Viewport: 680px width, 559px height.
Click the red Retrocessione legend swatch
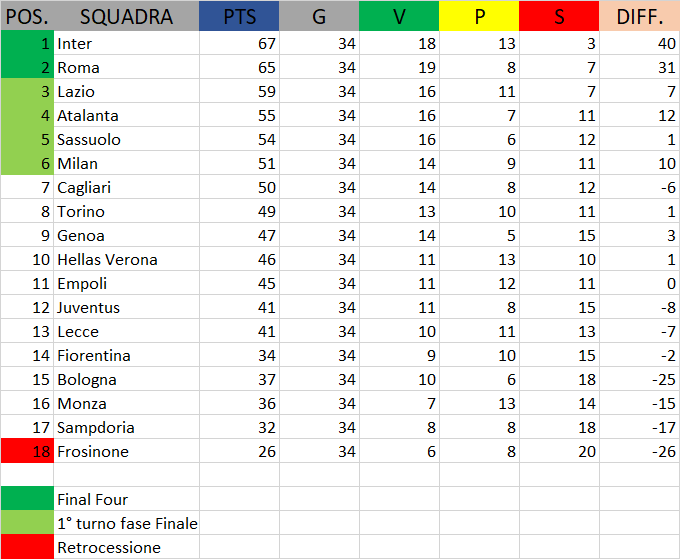(27, 548)
